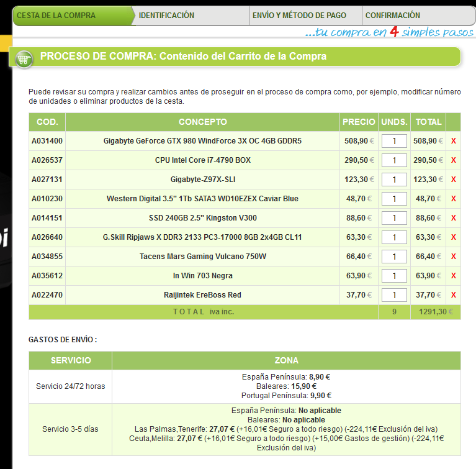Click the 290,50 € price for Intel CPU

click(x=359, y=160)
